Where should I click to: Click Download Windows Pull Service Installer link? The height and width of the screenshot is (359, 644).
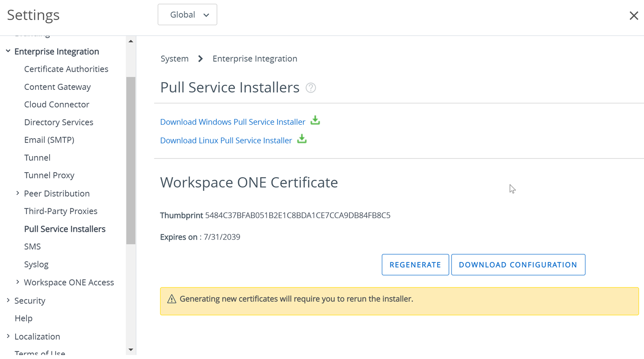pyautogui.click(x=233, y=122)
